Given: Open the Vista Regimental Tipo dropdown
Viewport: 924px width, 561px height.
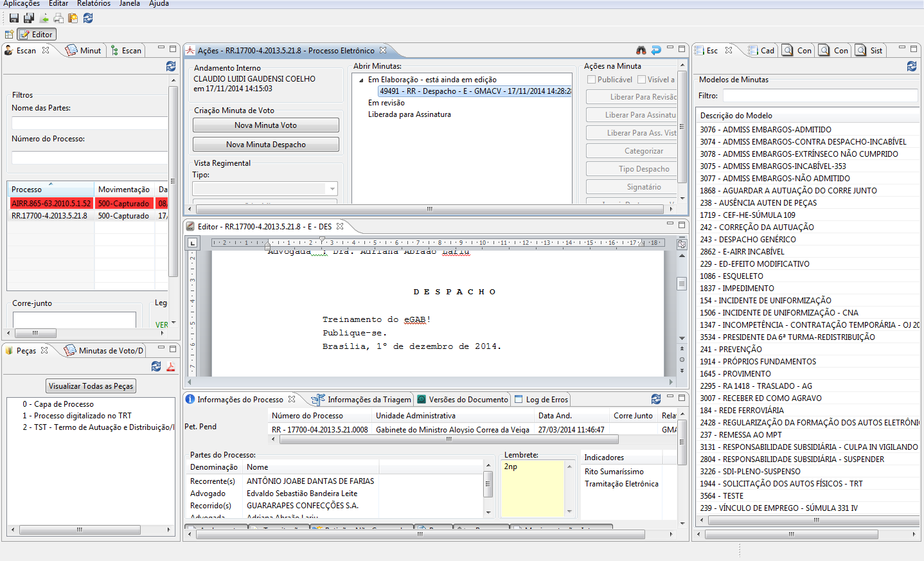Looking at the screenshot, I should tap(332, 189).
